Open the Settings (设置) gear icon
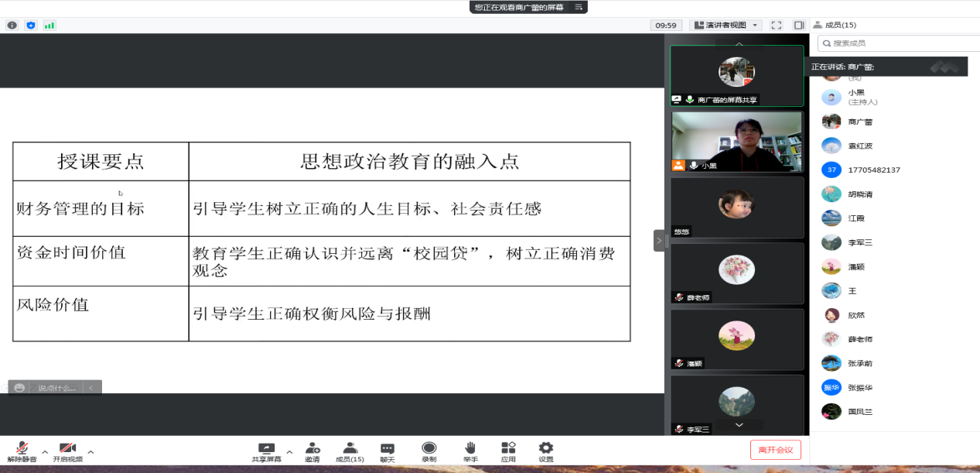 pyautogui.click(x=546, y=449)
